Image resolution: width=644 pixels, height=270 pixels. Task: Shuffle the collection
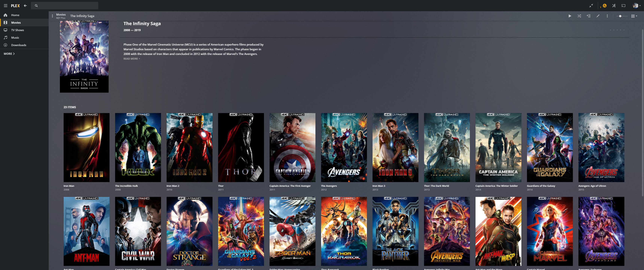(x=579, y=16)
